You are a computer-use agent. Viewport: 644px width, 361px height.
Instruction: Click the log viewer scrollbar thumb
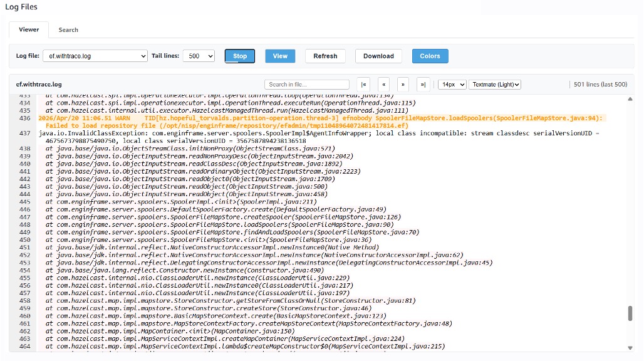[x=630, y=313]
